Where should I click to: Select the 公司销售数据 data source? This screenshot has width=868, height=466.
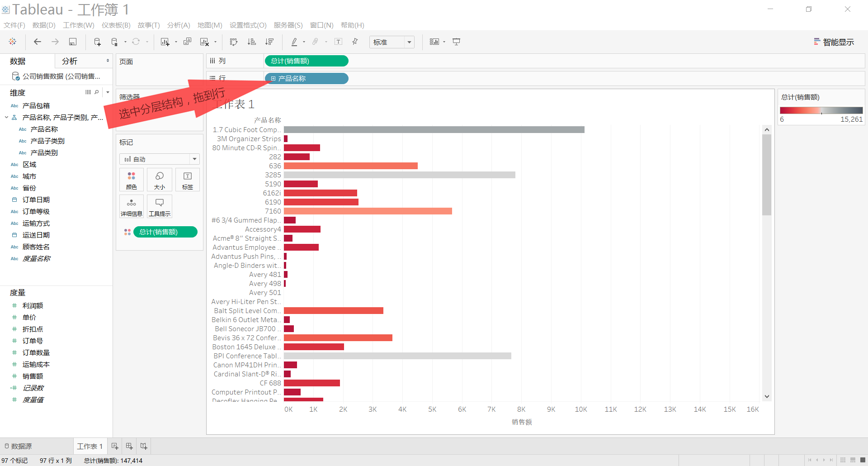tap(57, 76)
